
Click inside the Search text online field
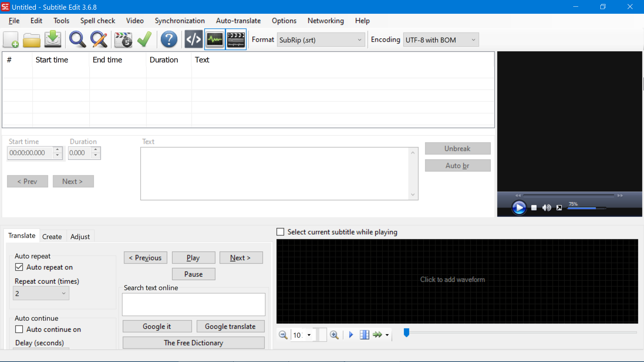[x=194, y=304]
